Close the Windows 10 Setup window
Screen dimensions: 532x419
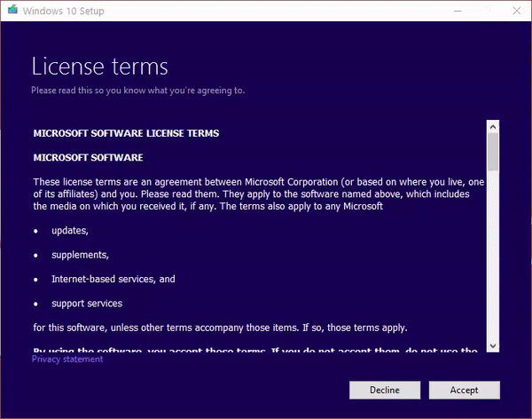pos(516,11)
